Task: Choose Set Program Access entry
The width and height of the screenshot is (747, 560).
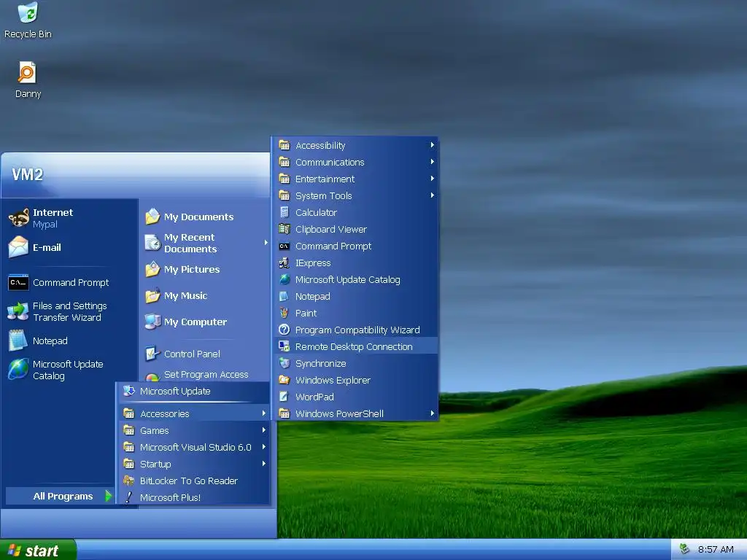Action: coord(206,375)
